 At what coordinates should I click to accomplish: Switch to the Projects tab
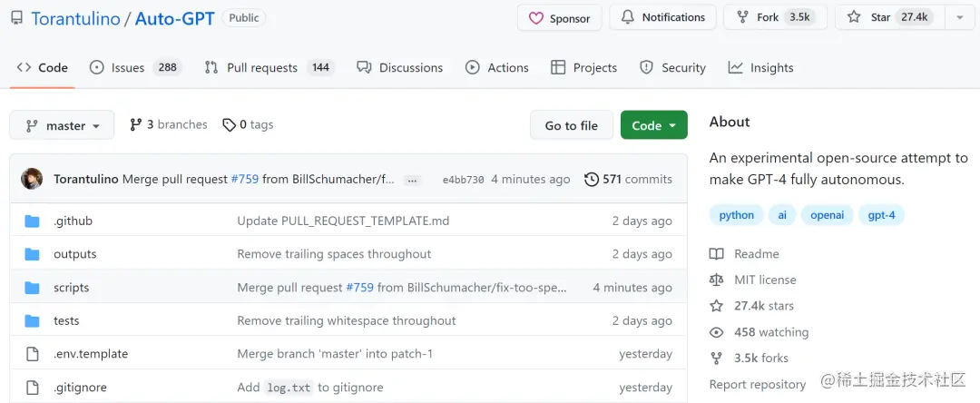[583, 67]
